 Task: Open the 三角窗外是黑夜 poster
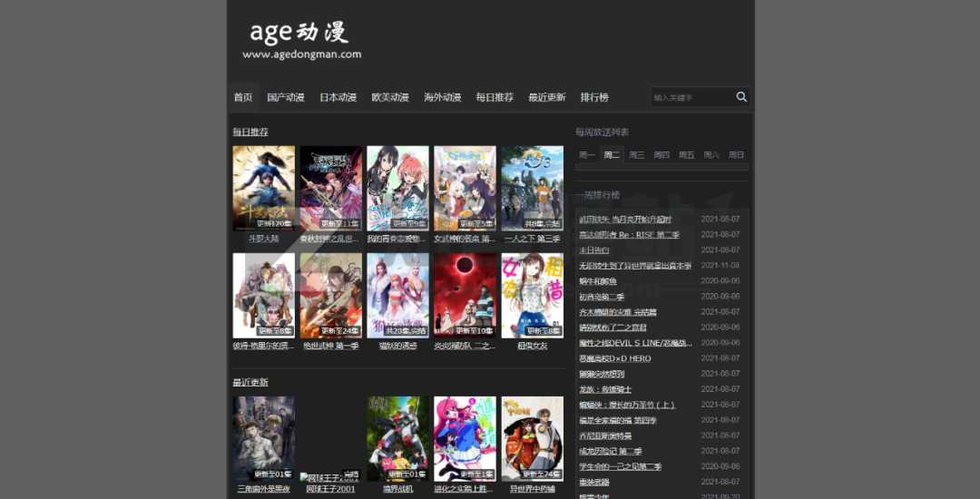tap(263, 438)
